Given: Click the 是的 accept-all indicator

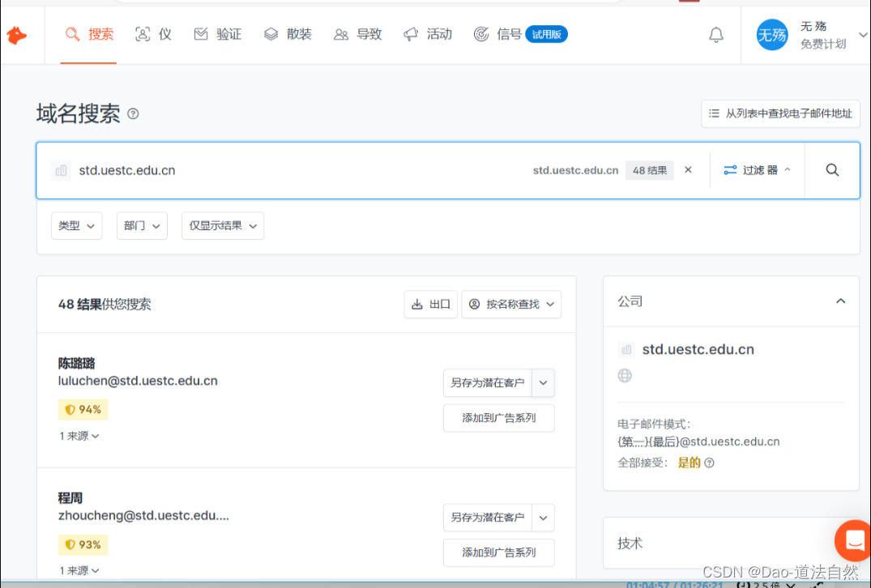Looking at the screenshot, I should [688, 462].
